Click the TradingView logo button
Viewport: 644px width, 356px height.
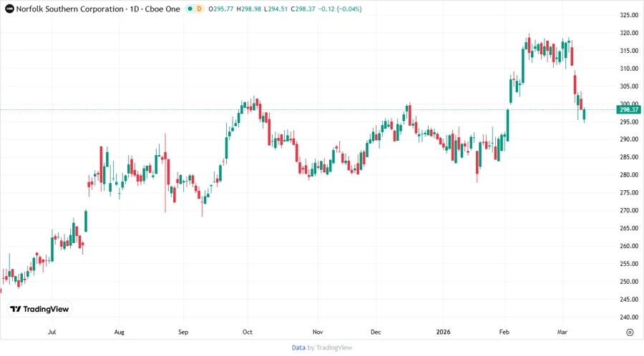click(39, 310)
